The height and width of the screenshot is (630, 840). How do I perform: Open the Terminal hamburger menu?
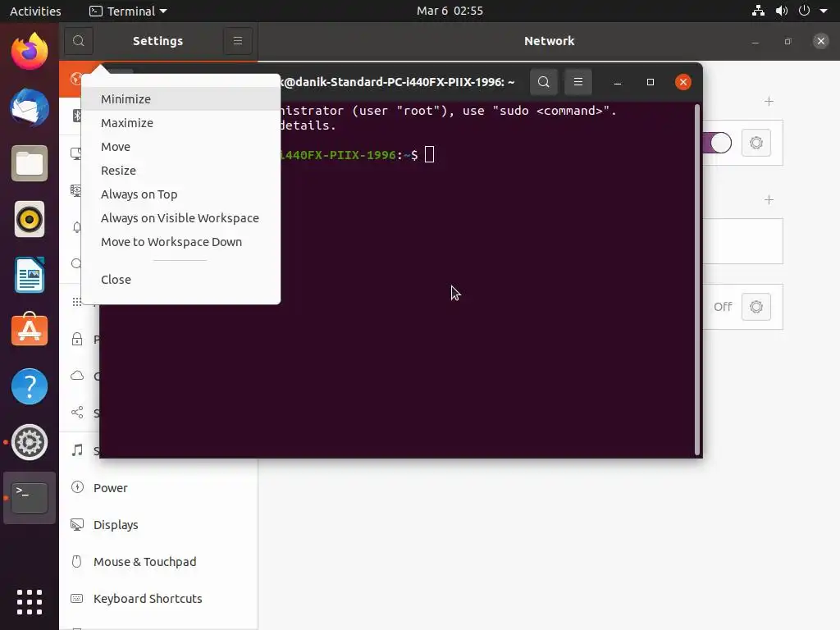coord(578,82)
